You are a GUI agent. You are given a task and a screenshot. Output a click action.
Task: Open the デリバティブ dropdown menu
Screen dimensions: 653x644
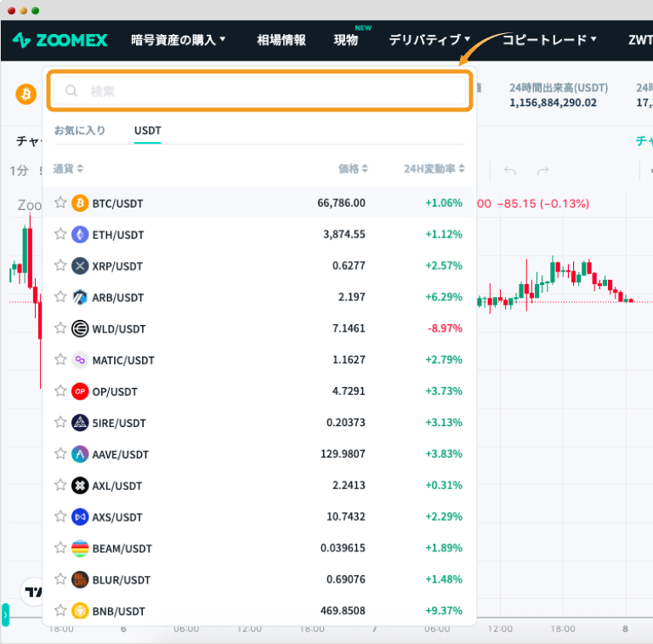[x=429, y=40]
